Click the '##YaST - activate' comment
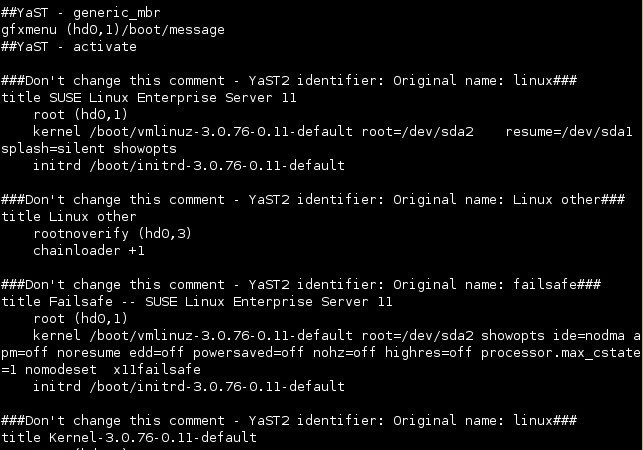The height and width of the screenshot is (450, 643). point(68,47)
